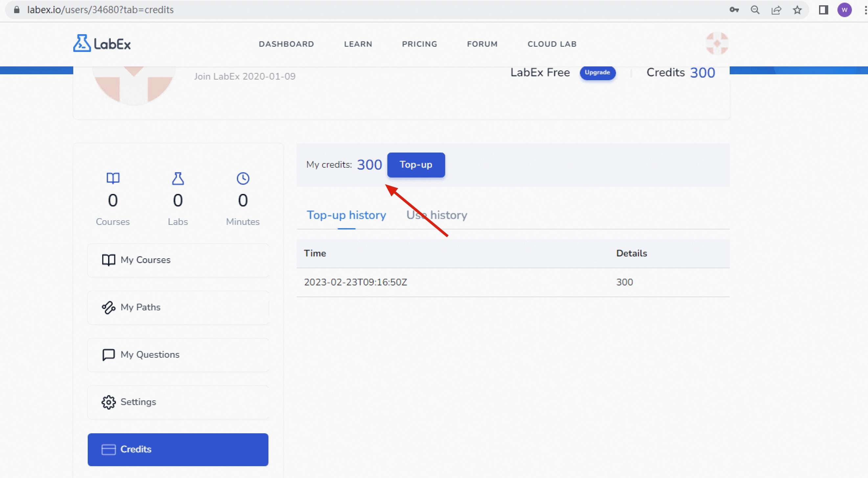This screenshot has width=868, height=478.
Task: Open the Chrome profile avatar 'W'
Action: 844,10
